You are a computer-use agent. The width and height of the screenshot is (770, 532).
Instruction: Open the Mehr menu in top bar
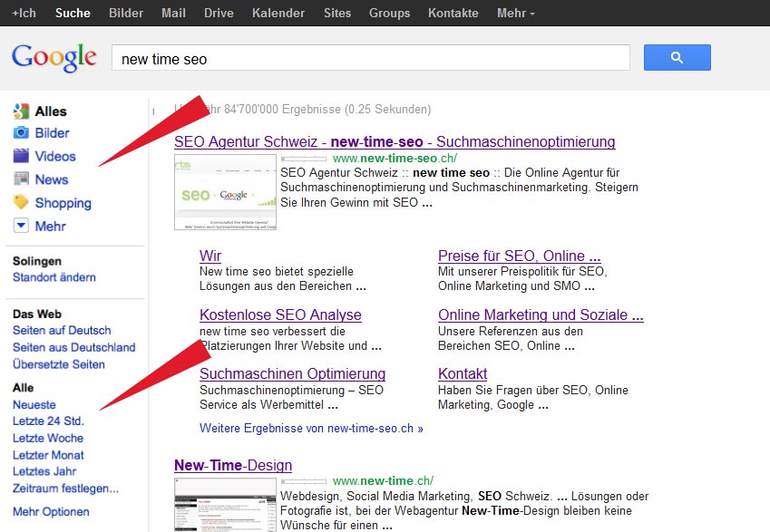click(x=516, y=13)
